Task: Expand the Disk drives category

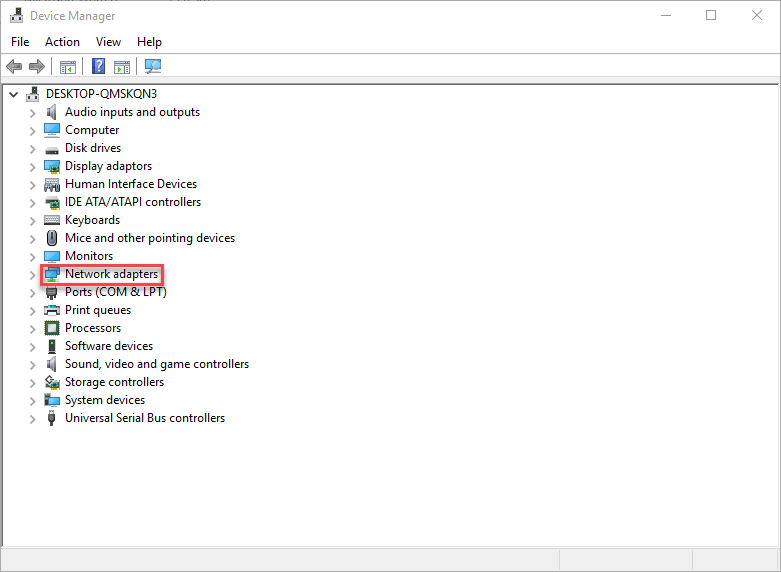Action: [32, 148]
